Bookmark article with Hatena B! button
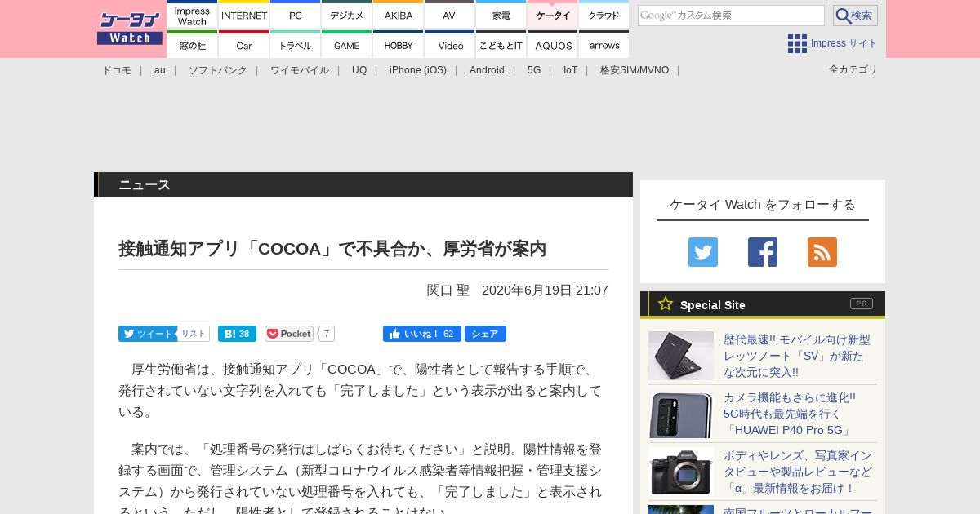The height and width of the screenshot is (514, 980). pyautogui.click(x=237, y=334)
